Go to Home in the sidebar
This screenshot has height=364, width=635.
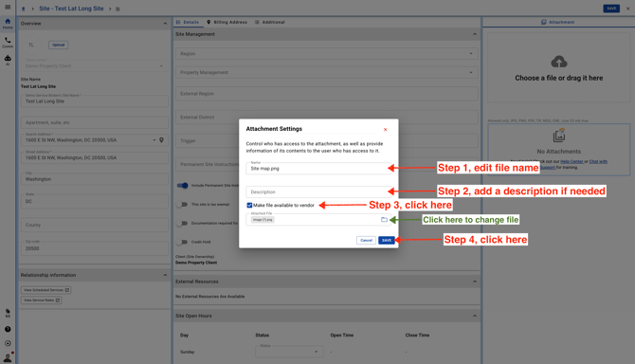[8, 24]
